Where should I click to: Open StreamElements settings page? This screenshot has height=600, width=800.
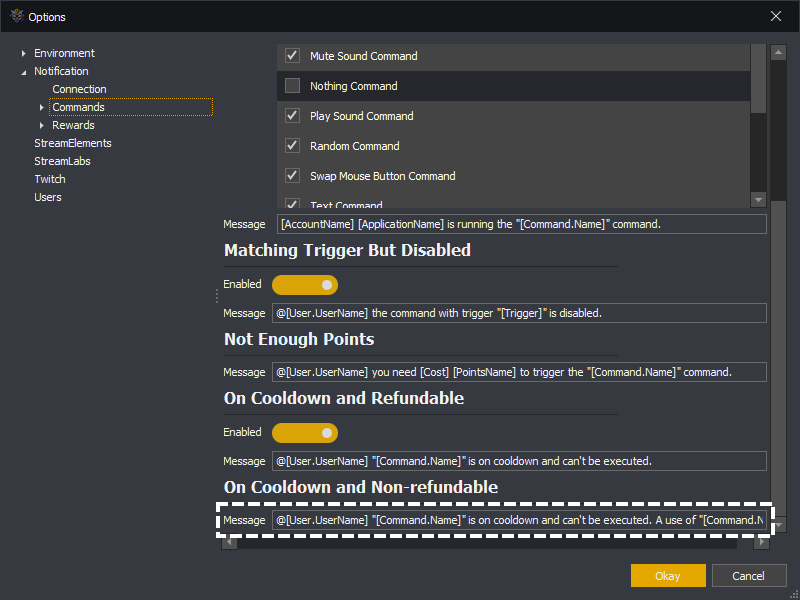pos(72,143)
